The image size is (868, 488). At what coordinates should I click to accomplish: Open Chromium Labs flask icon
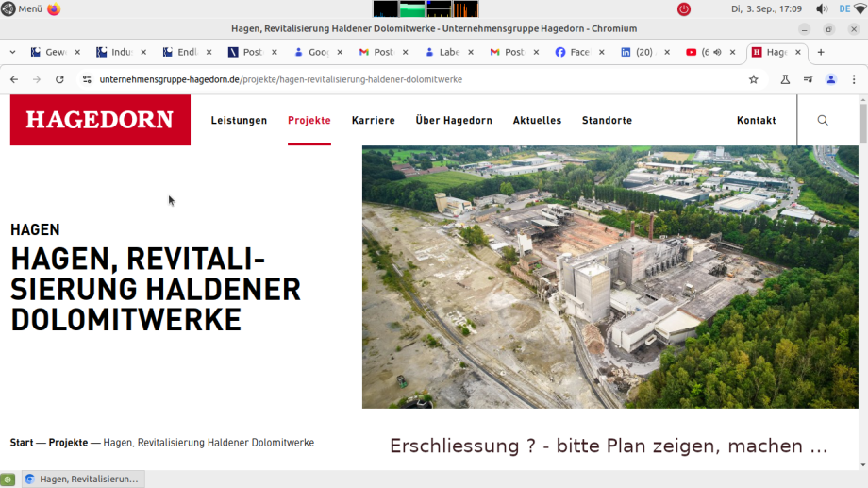[x=784, y=79]
